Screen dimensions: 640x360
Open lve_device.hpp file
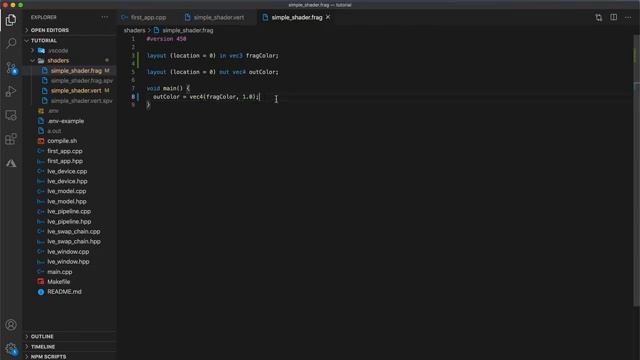click(x=70, y=181)
